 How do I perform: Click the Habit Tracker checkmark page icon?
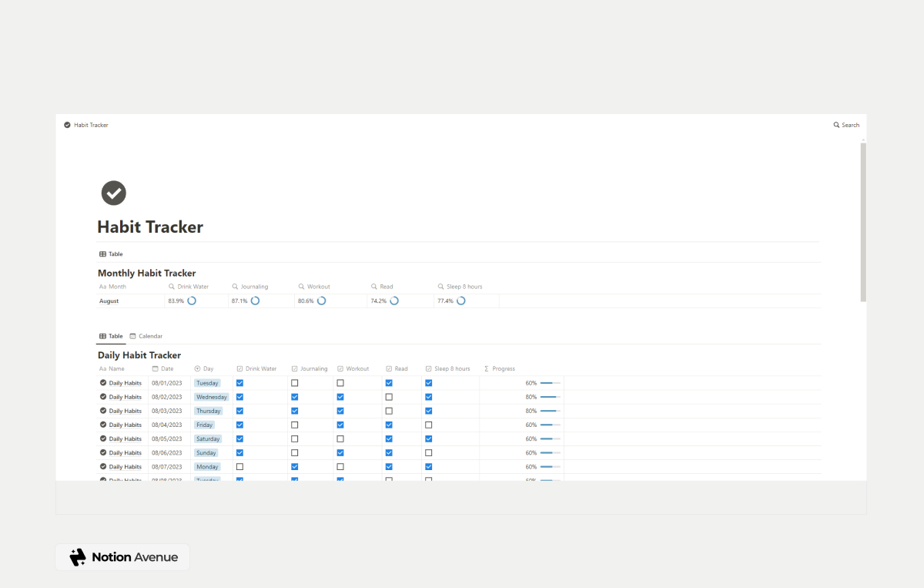pos(67,125)
